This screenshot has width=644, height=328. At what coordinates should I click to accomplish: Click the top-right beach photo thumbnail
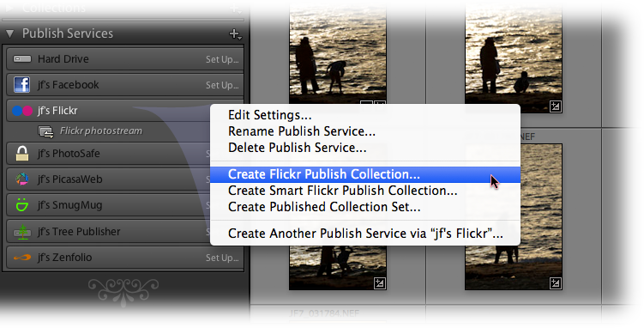tap(514, 58)
